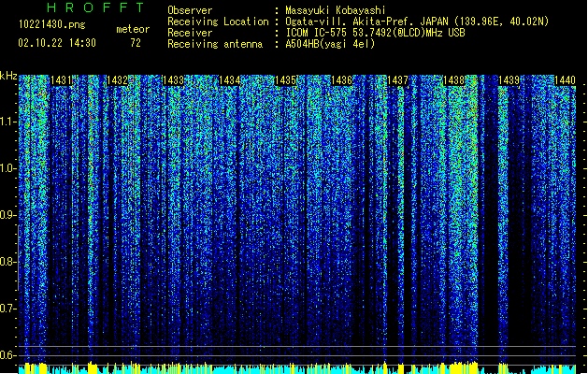Click the Receiving antenna label

[x=215, y=44]
